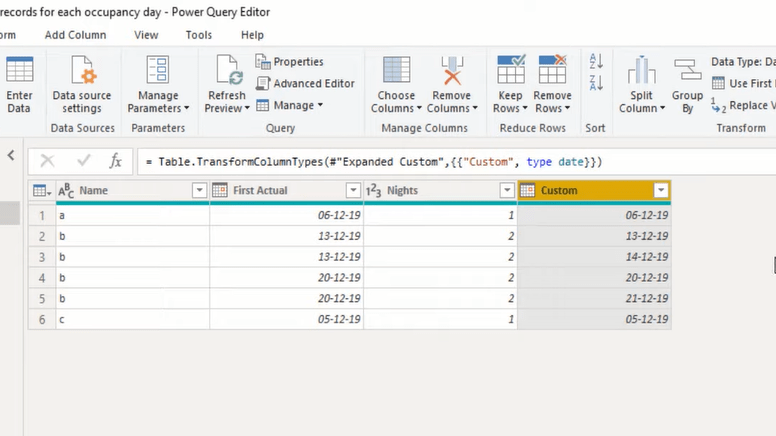Open the table corner menu icon
Screen dimensions: 776x436
[42, 191]
